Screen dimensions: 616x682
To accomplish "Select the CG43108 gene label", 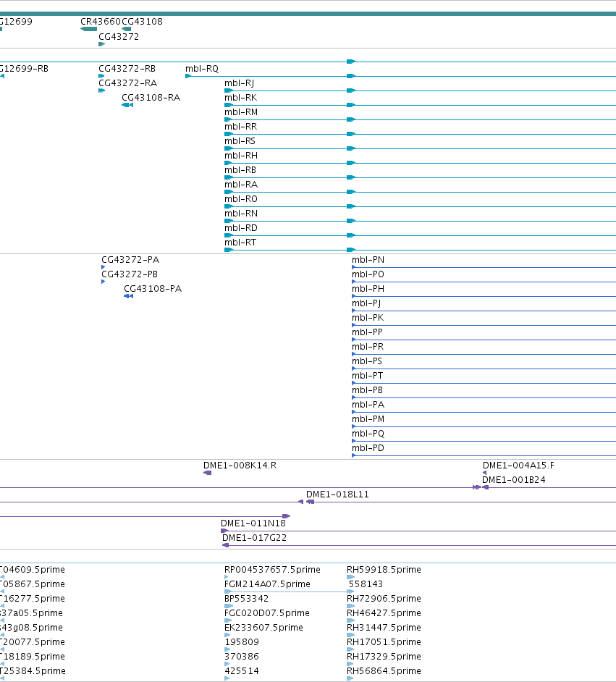I will coord(142,21).
